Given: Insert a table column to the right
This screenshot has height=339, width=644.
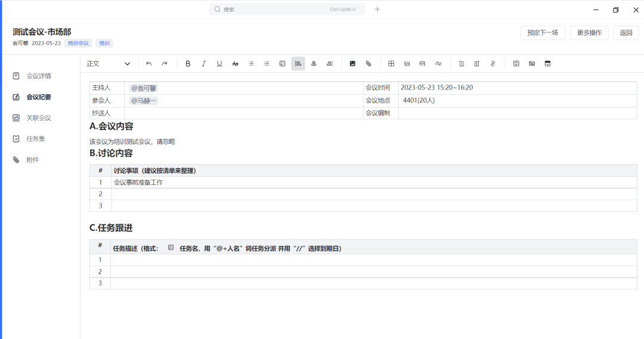Looking at the screenshot, I should point(477,64).
